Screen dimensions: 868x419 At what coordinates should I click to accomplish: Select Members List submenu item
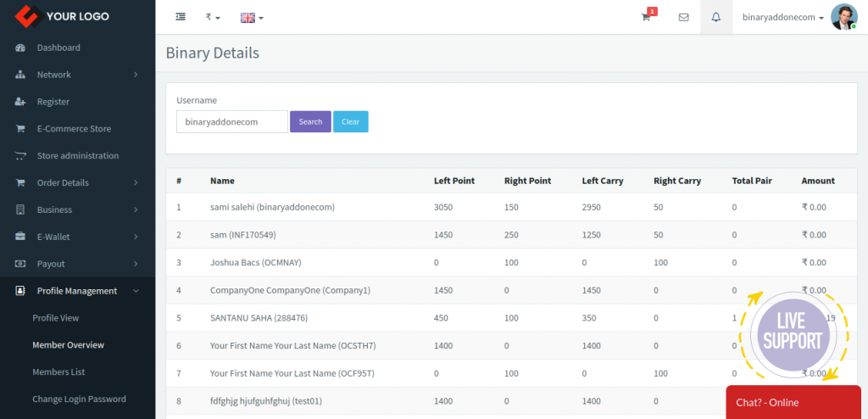[58, 372]
